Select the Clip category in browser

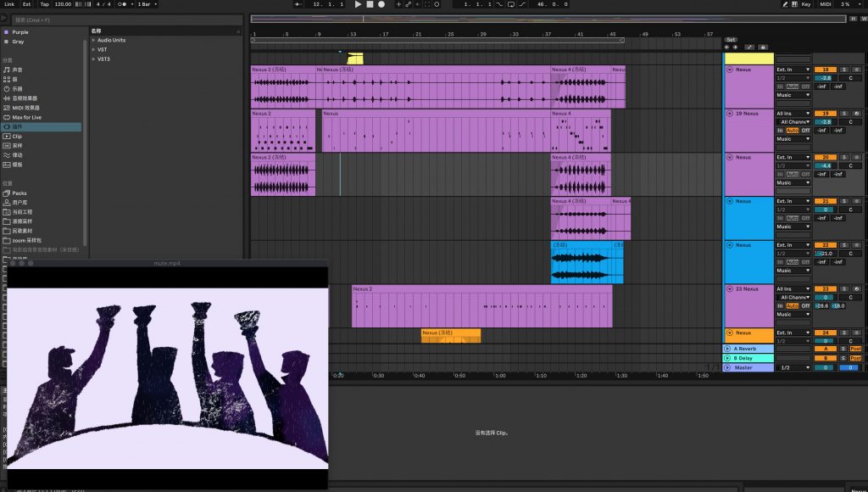coord(17,136)
